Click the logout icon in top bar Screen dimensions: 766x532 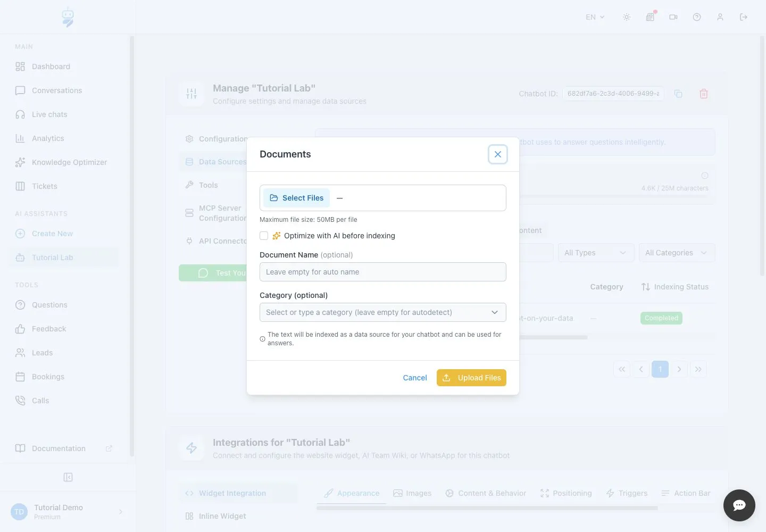point(744,17)
